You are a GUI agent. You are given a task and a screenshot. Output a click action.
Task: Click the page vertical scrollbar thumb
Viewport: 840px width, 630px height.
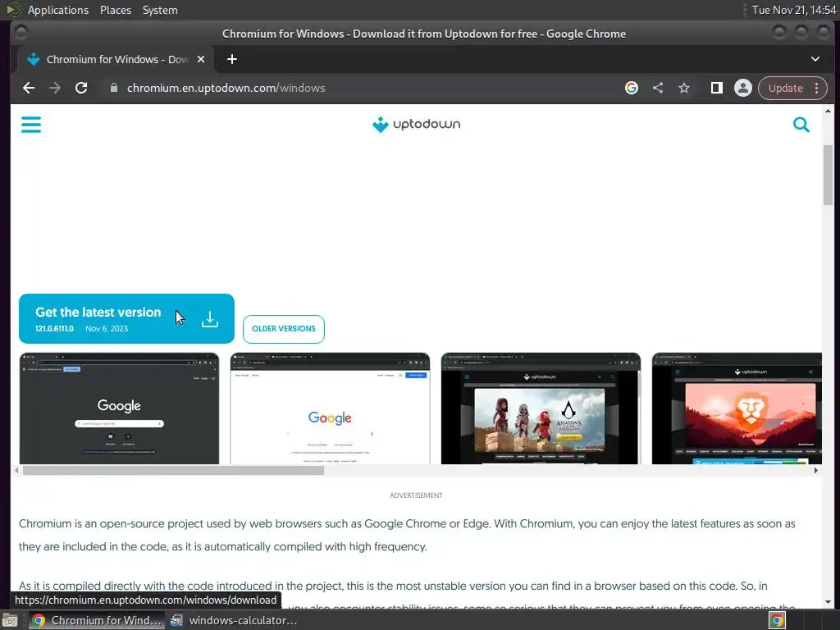click(828, 175)
